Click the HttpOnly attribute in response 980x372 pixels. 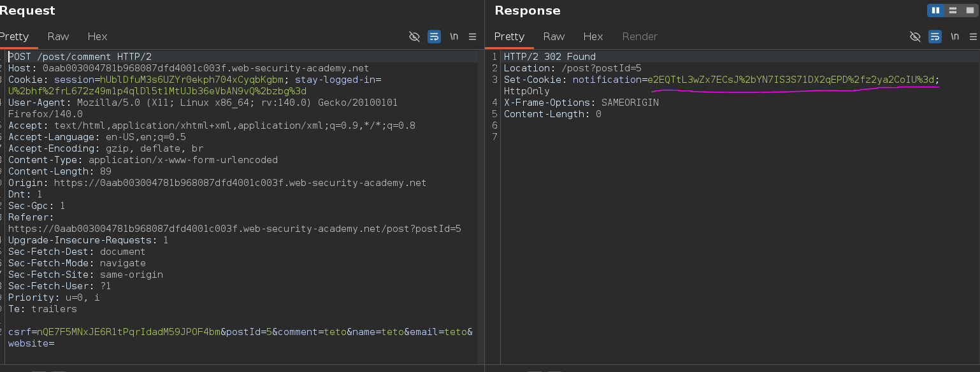[x=527, y=91]
